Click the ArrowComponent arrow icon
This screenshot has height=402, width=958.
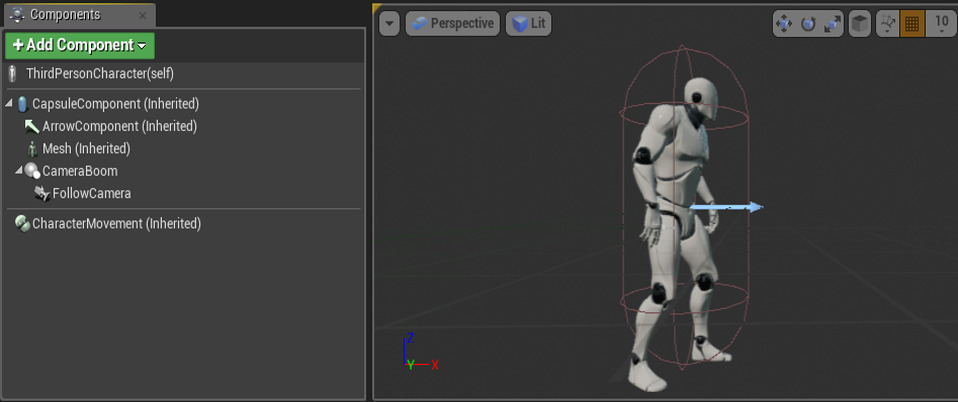pos(32,126)
